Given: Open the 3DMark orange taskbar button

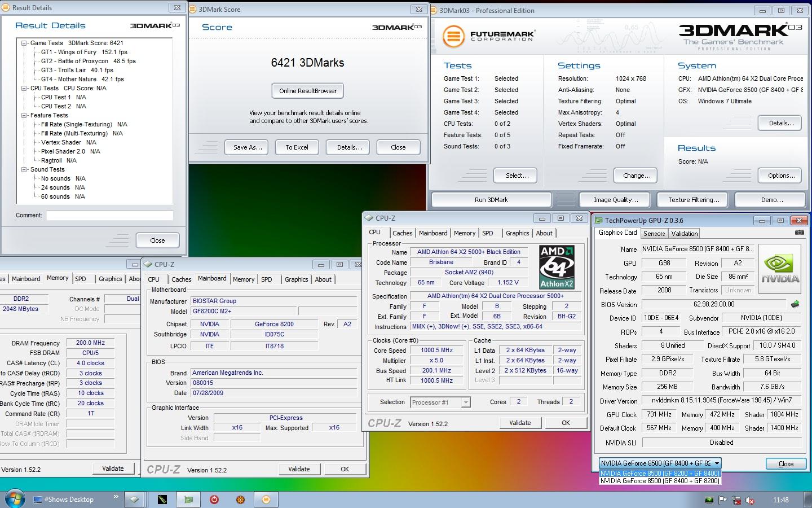Looking at the screenshot, I should 266,500.
